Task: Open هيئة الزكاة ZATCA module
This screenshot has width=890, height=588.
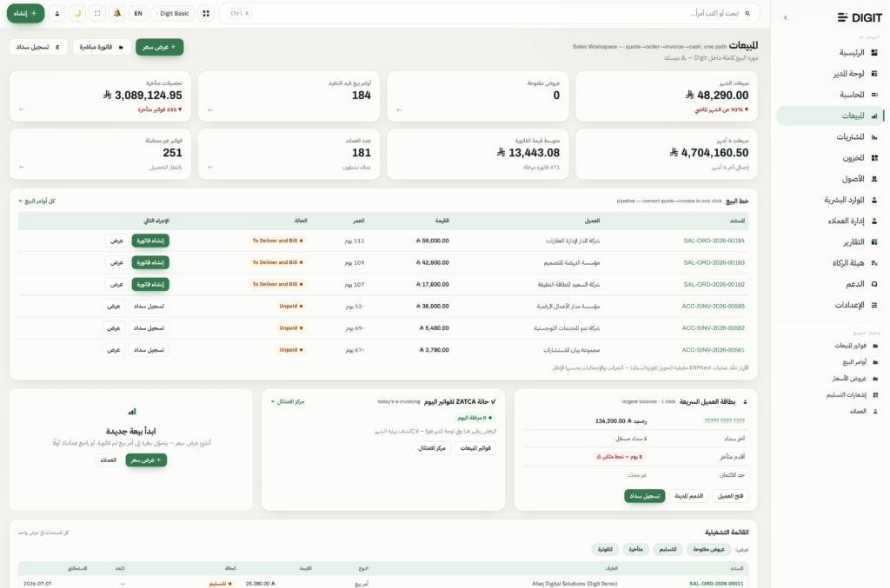Action: 830,263
